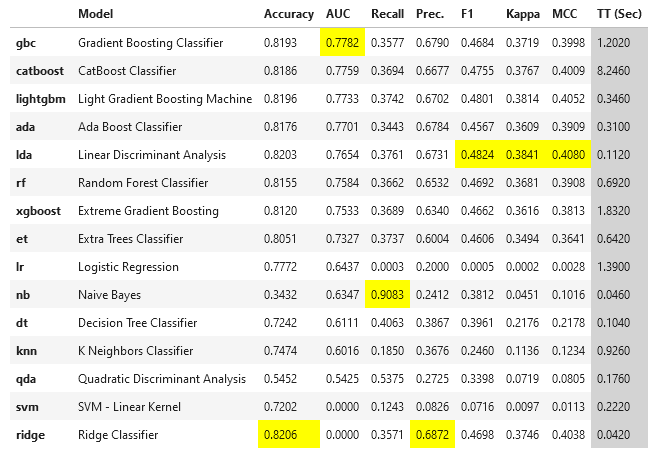The image size is (663, 460).
Task: Select the knn row index label
Action: 26,351
